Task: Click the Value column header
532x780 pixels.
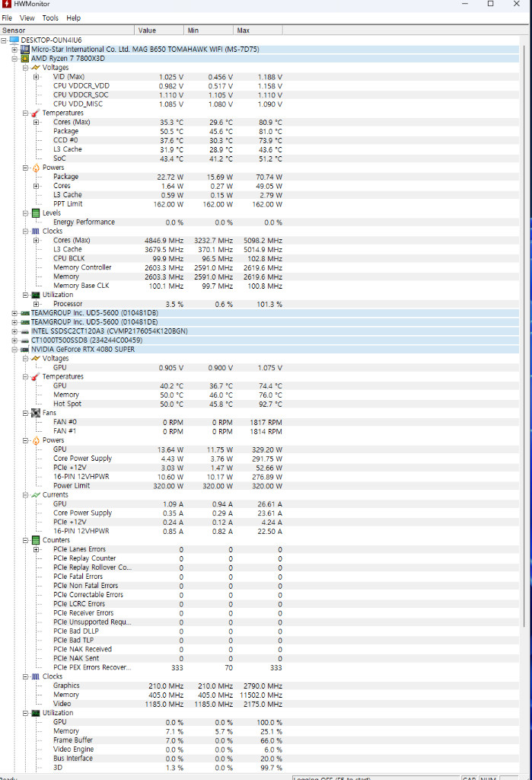Action: (x=159, y=30)
